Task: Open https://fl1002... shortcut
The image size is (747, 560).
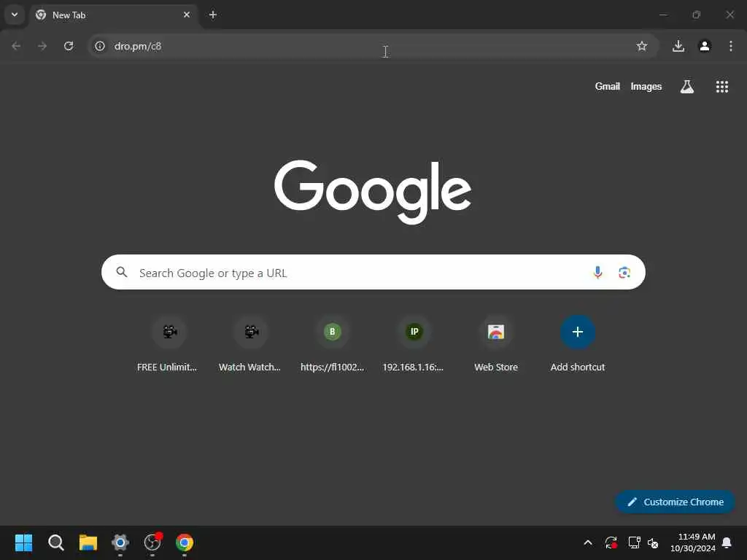Action: tap(332, 344)
